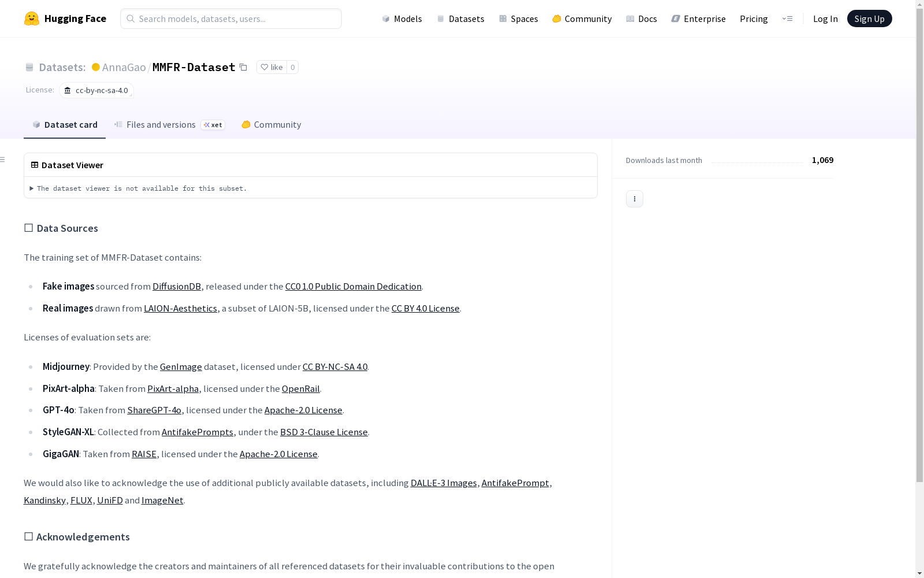The image size is (924, 578).
Task: Open the AnnaGao profile link
Action: point(124,68)
